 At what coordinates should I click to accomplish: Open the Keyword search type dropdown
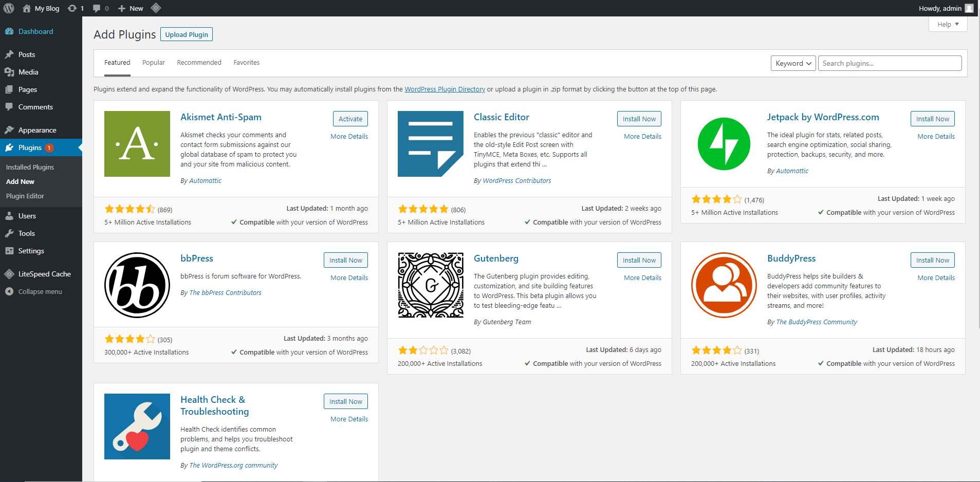point(793,63)
